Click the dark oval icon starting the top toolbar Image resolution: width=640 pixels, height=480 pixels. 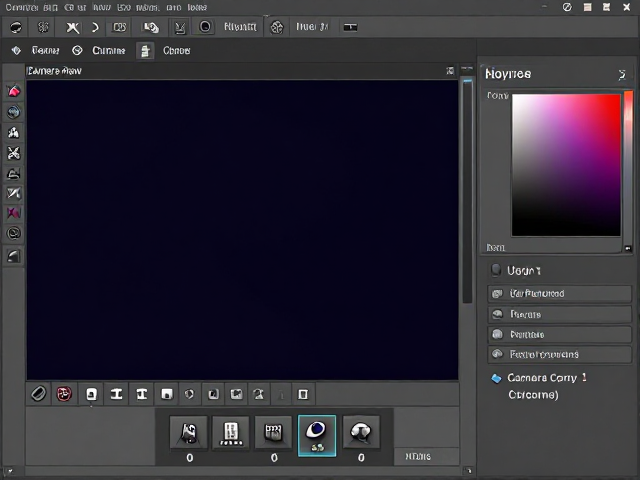[x=16, y=27]
